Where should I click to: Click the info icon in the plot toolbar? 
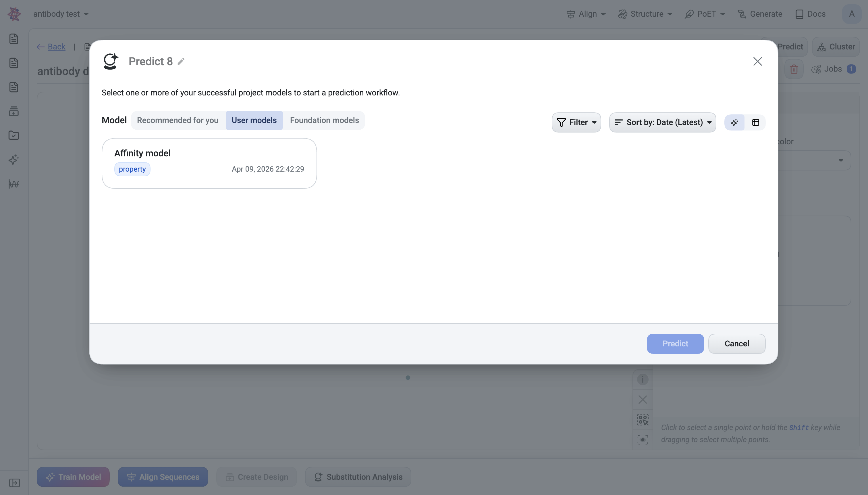pyautogui.click(x=643, y=379)
